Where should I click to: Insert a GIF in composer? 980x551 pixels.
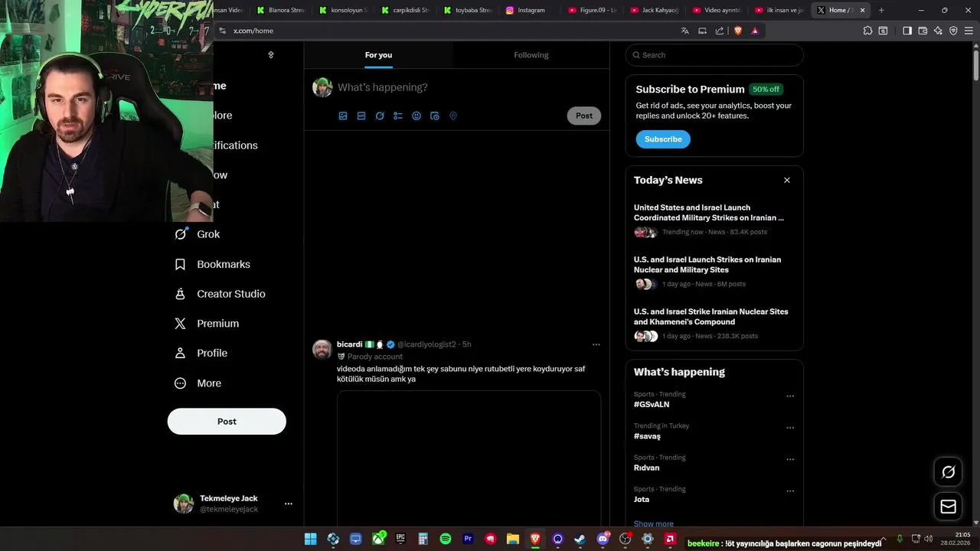click(x=361, y=116)
